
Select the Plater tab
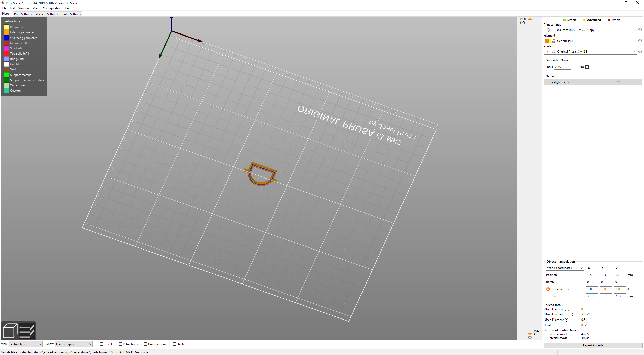[x=6, y=14]
